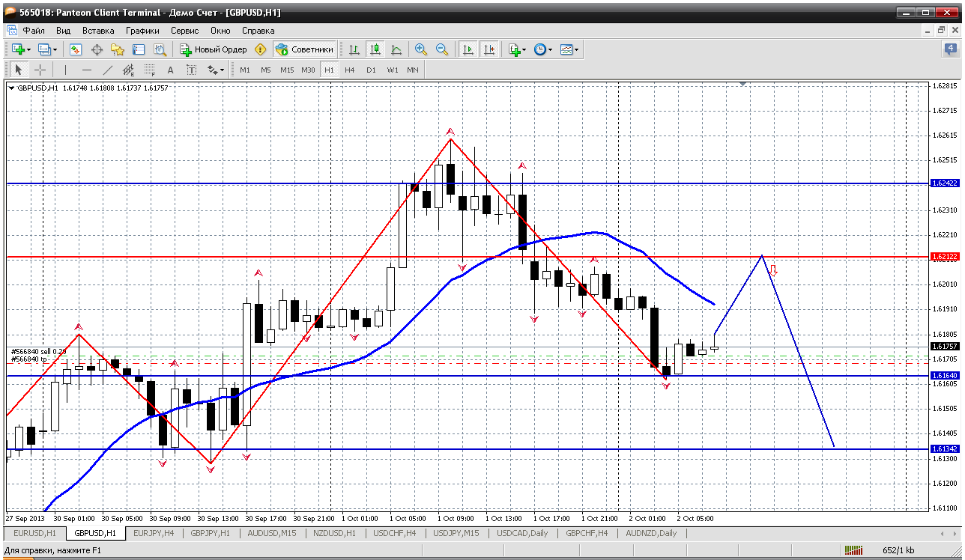This screenshot has width=965, height=560.
Task: Zoom out of the chart
Action: [442, 49]
